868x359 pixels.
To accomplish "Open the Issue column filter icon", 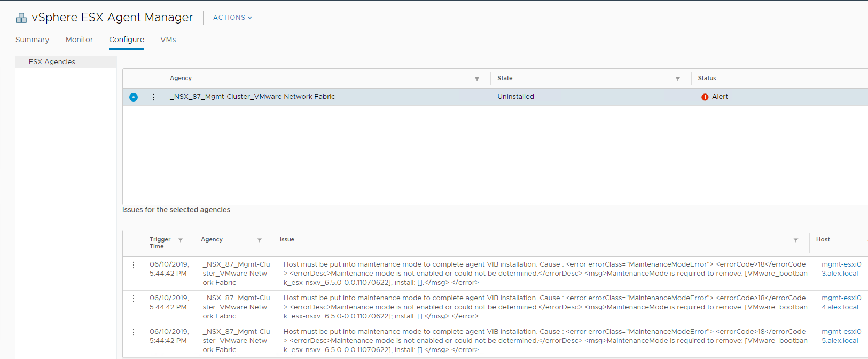I will [796, 240].
